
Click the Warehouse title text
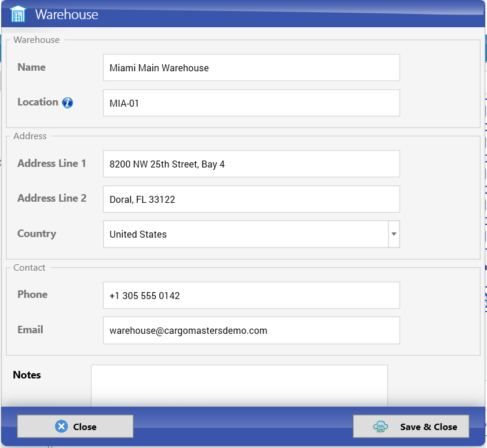pos(67,14)
